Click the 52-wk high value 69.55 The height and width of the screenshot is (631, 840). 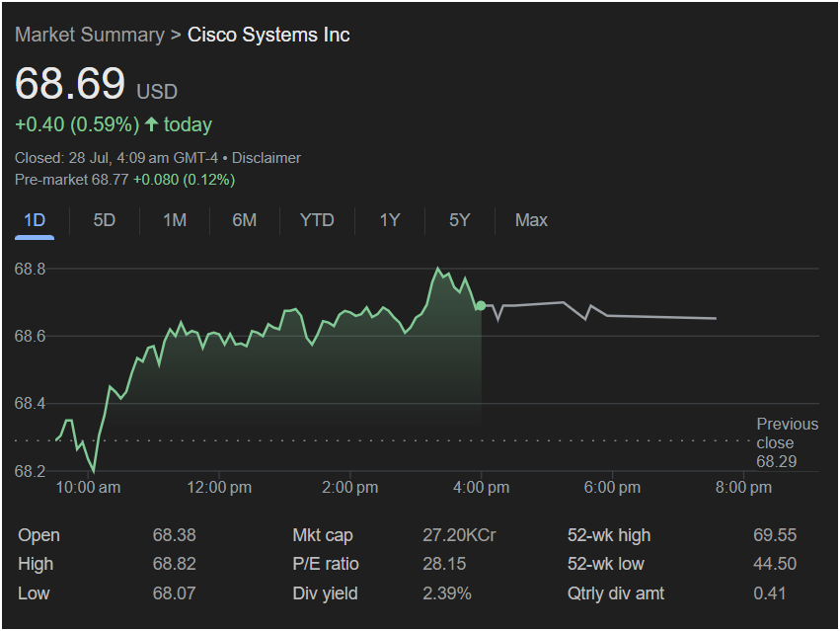(775, 535)
